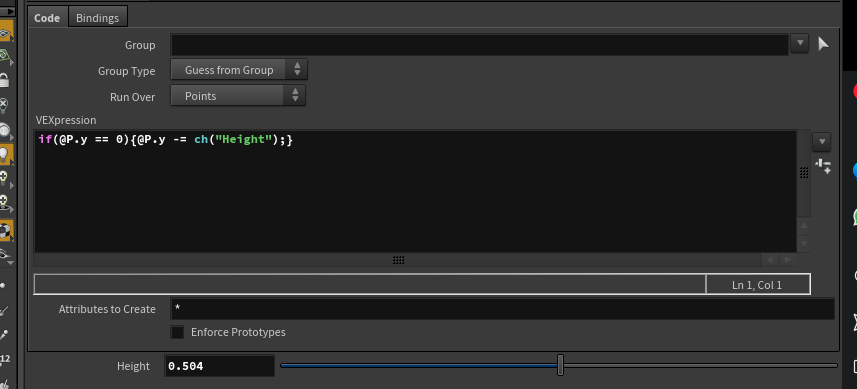Click the Height slider track right end
Image resolution: width=857 pixels, height=389 pixels.
(835, 366)
